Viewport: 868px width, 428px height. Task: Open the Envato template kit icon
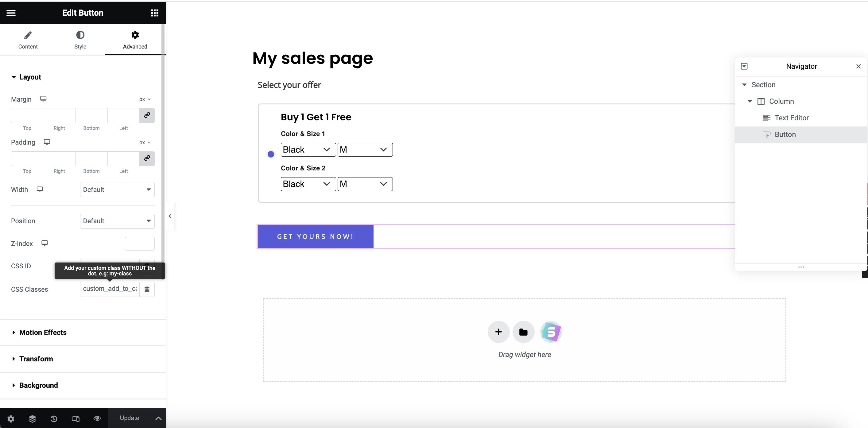coord(551,332)
